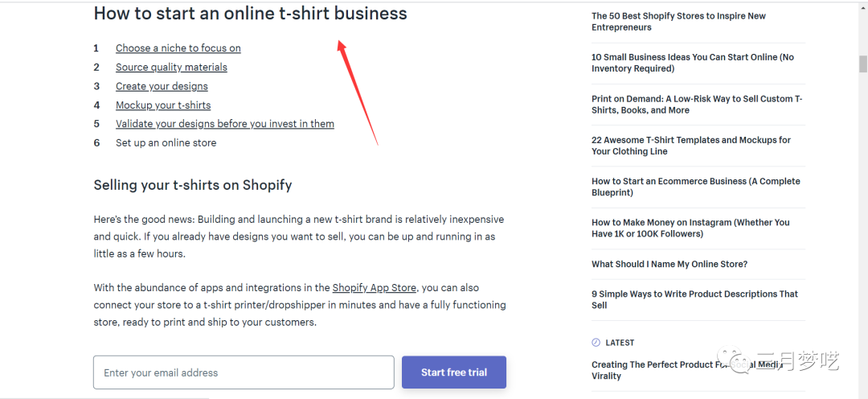Screen dimensions: 868x399
Task: Open "9 Simple Ways to Write Product Descriptions"
Action: coord(694,299)
